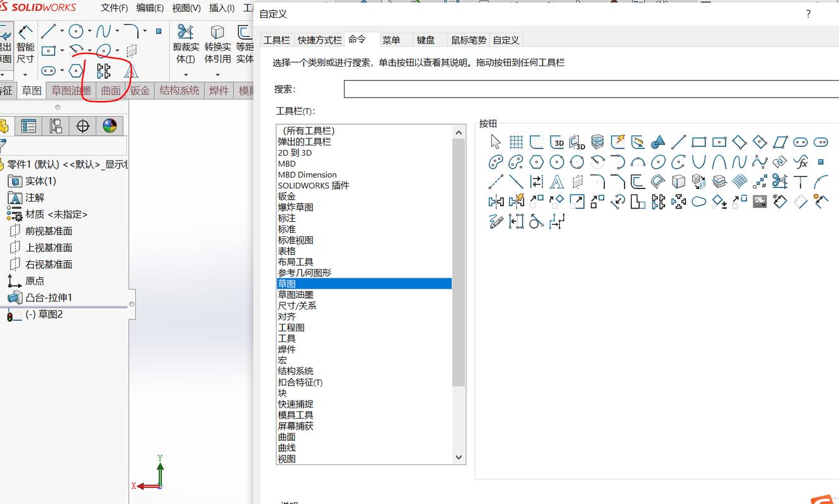Open the Rectangle tool dropdown arrow
The image size is (839, 504).
tap(62, 50)
